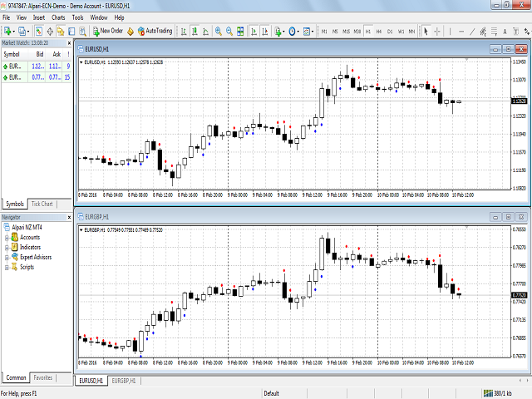
Task: Click the connection status 380/1 kb indicator
Action: click(x=497, y=393)
